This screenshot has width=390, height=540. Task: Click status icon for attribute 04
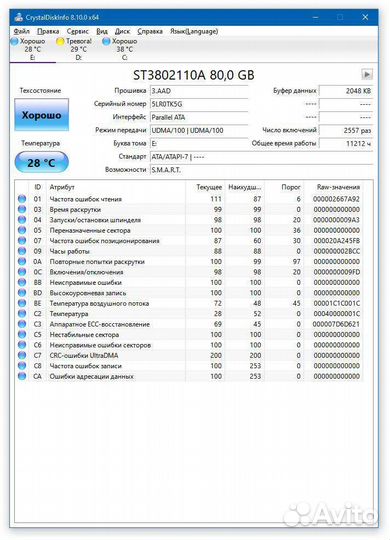tap(22, 220)
